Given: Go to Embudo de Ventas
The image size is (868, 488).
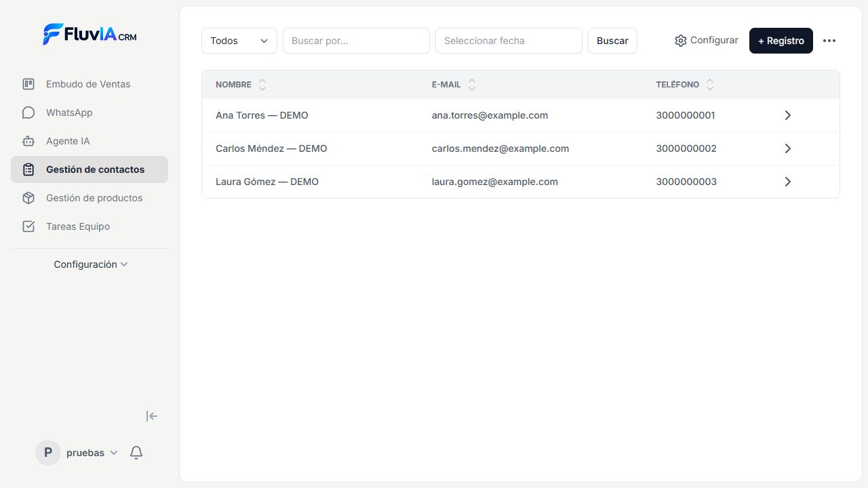Looking at the screenshot, I should 90,84.
